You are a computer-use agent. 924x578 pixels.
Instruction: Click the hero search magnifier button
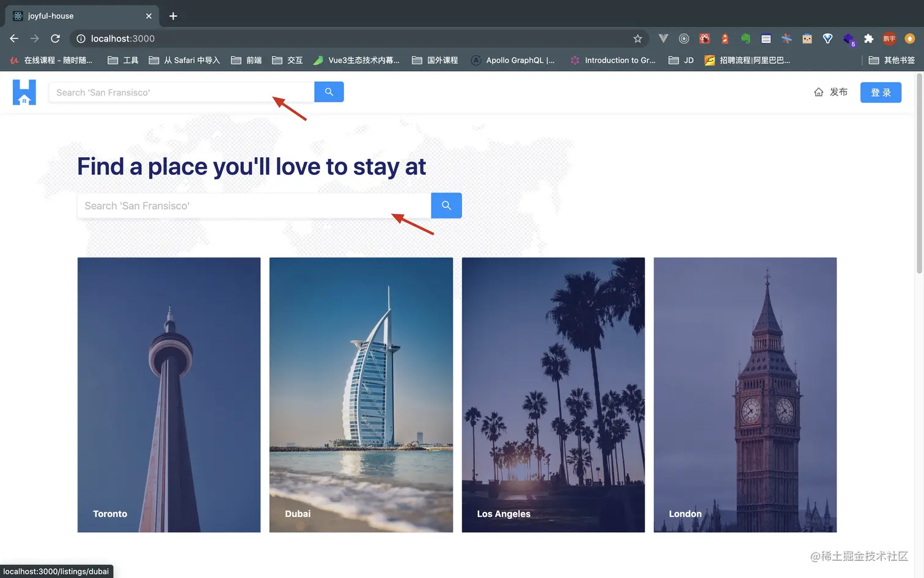[x=446, y=206]
